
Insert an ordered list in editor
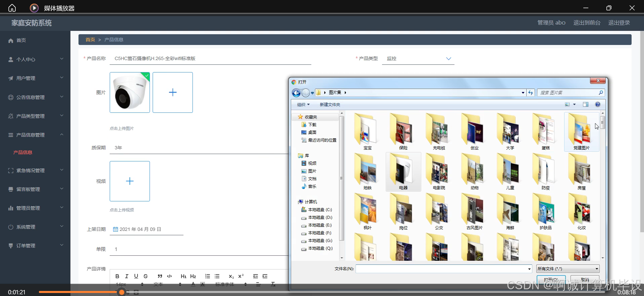208,276
